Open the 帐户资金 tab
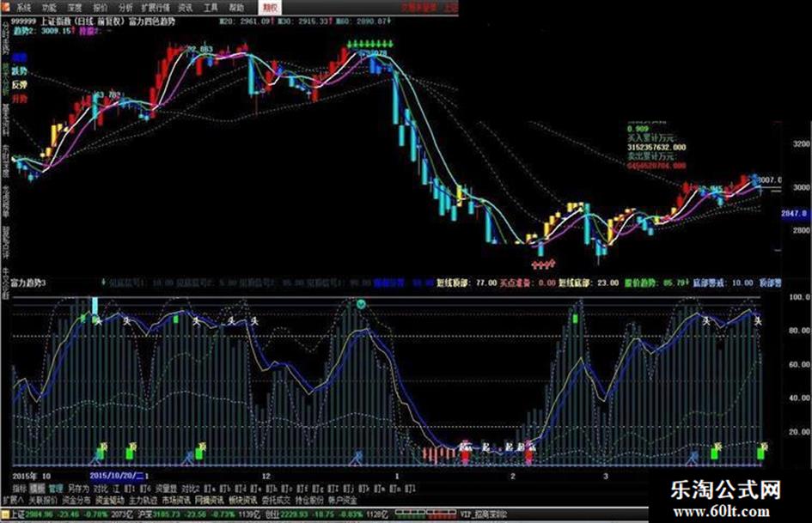Screen dimensions: 812x523 click(343, 501)
